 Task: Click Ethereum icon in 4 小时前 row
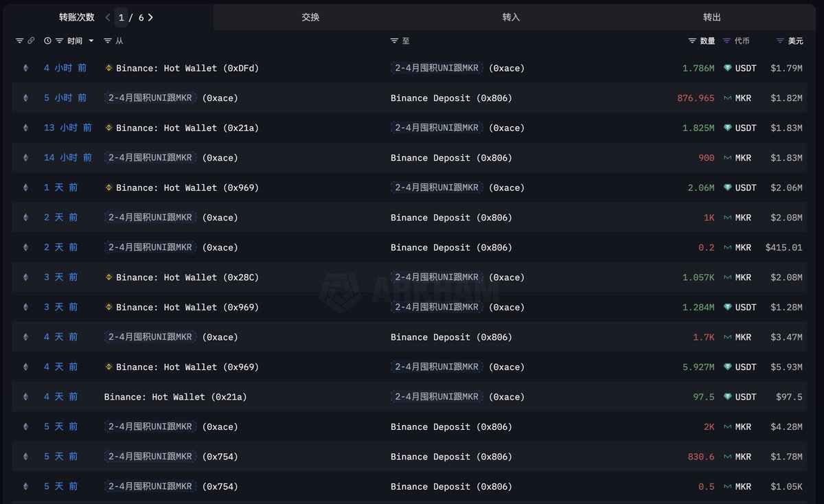[x=26, y=68]
